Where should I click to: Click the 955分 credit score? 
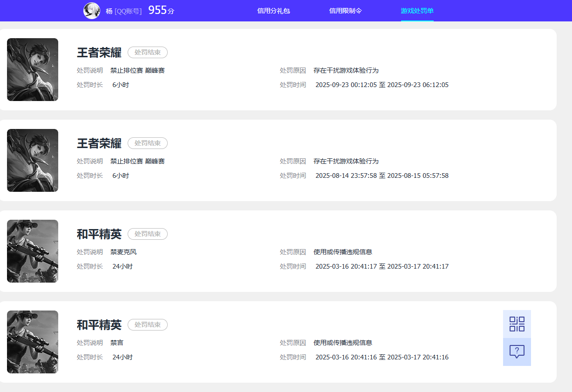(161, 10)
